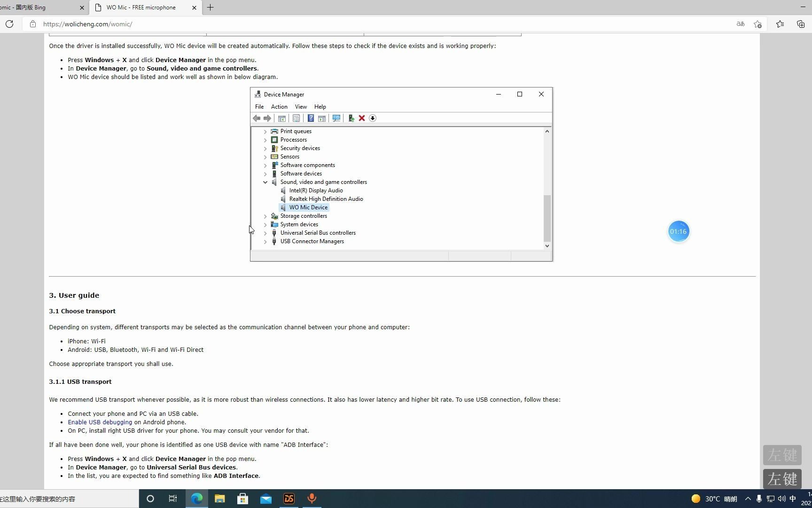Expand the Storage controllers node

[265, 216]
